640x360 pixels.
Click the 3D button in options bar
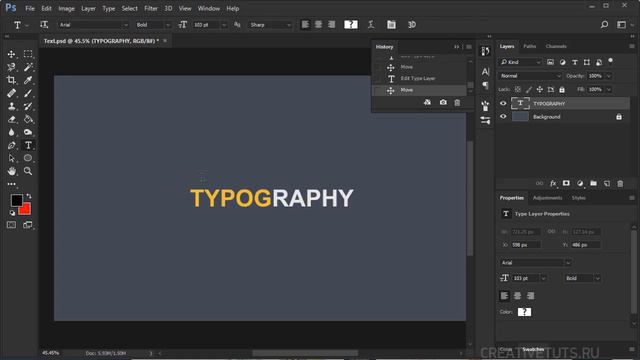[x=412, y=25]
